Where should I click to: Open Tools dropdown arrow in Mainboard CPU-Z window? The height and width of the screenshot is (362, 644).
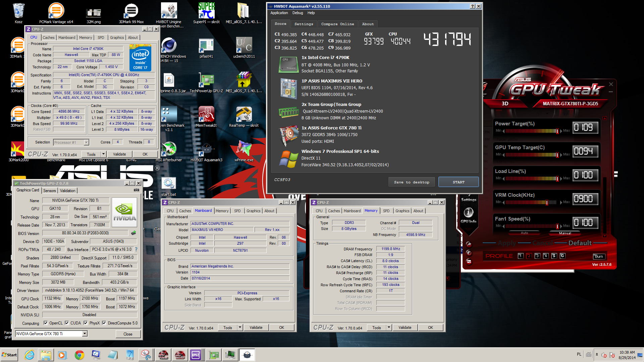click(240, 327)
